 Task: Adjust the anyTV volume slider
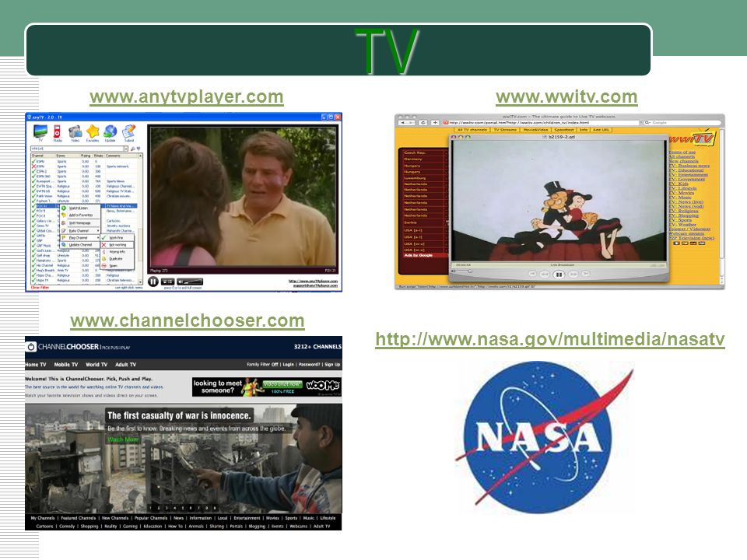tap(190, 282)
